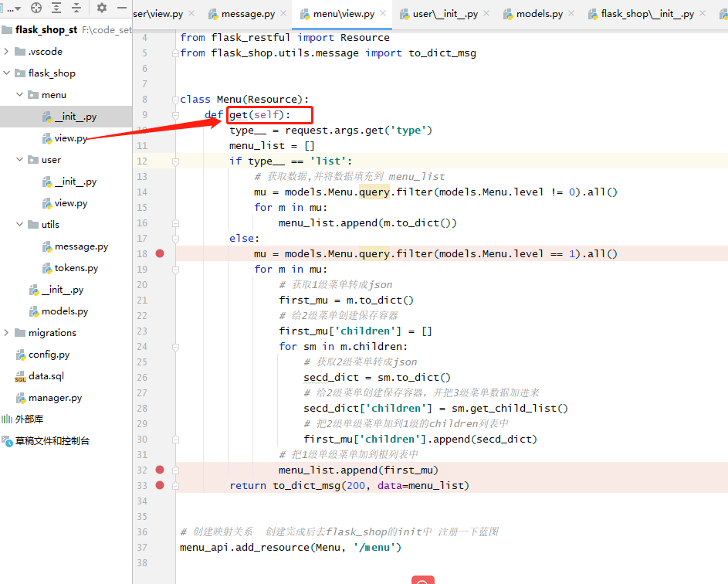The width and height of the screenshot is (728, 584).
Task: Collapse the utils folder
Action: 19,224
